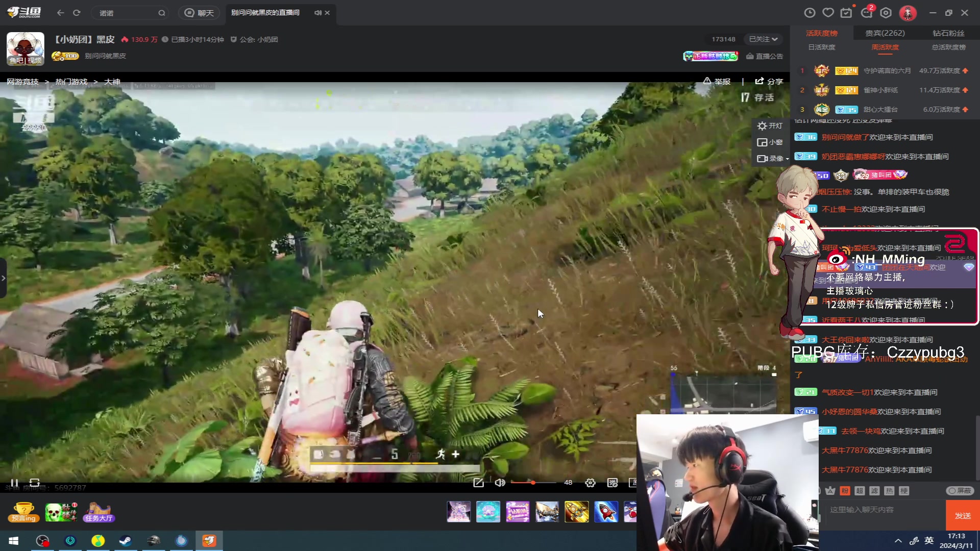This screenshot has height=551, width=980.
Task: Switch to the 贵宾(2262) tab
Action: [x=885, y=33]
